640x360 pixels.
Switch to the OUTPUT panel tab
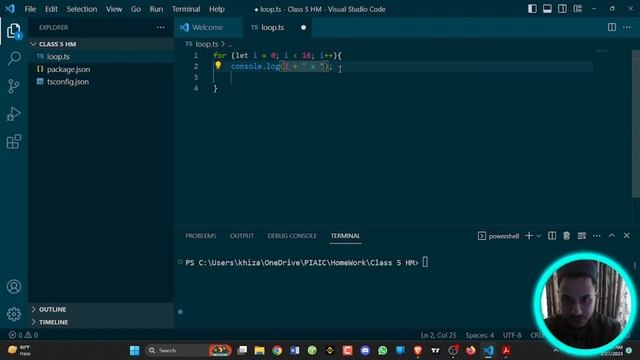tap(242, 236)
